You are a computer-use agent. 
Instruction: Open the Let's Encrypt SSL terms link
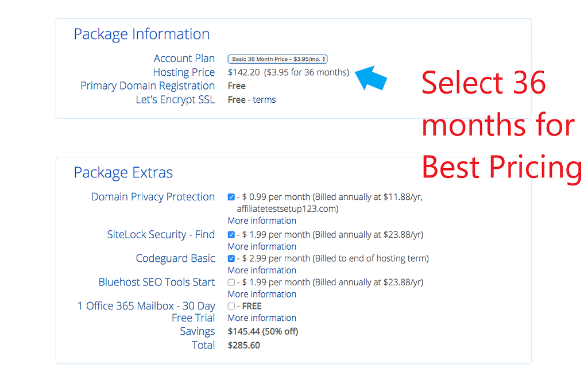[x=264, y=99]
